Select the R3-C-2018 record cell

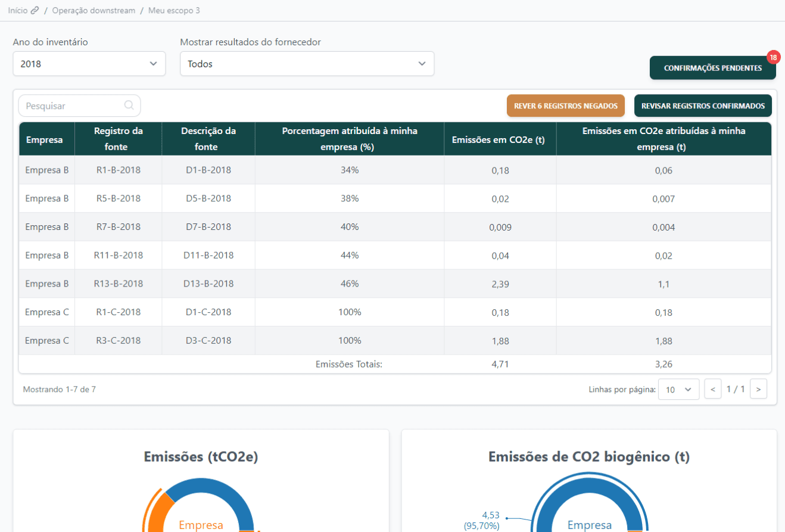(119, 341)
